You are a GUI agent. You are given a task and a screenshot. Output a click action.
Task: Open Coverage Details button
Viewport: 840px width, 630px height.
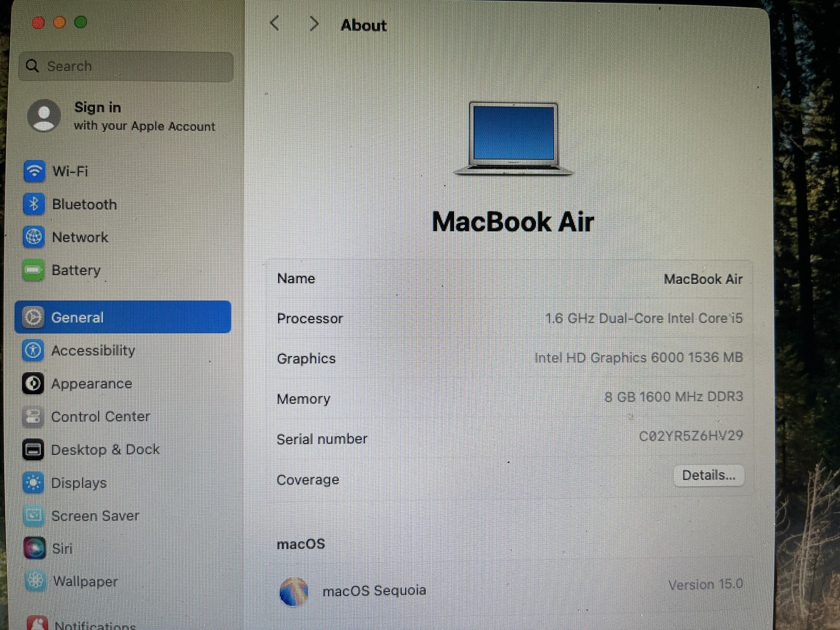point(708,476)
